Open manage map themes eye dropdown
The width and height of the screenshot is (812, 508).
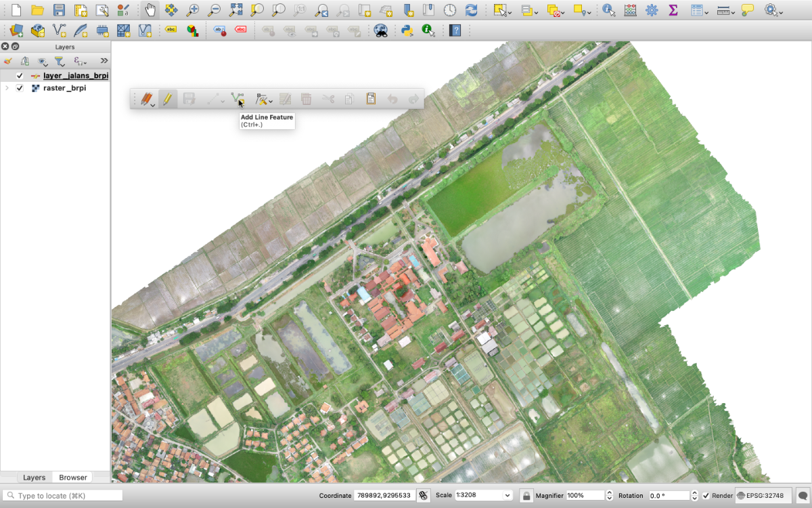click(44, 61)
